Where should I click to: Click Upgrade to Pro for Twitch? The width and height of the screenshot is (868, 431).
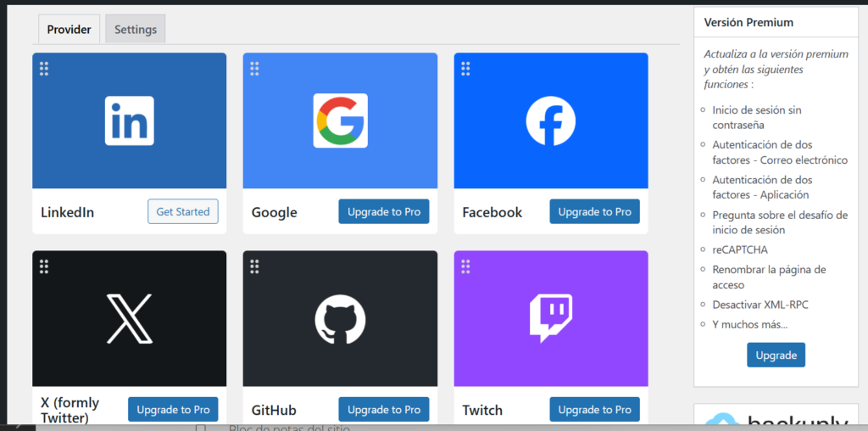[594, 410]
